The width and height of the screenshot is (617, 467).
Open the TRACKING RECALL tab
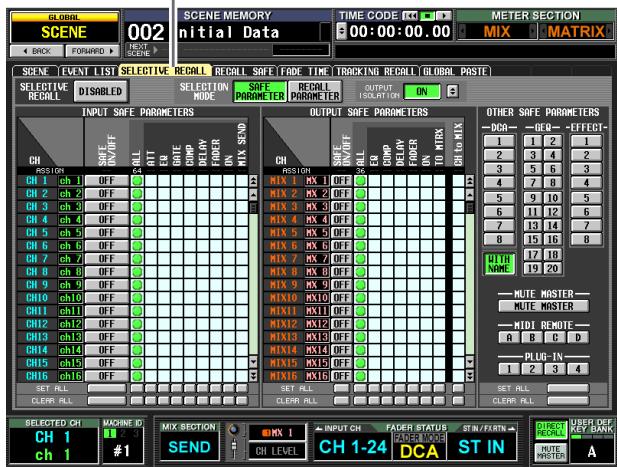(x=376, y=72)
